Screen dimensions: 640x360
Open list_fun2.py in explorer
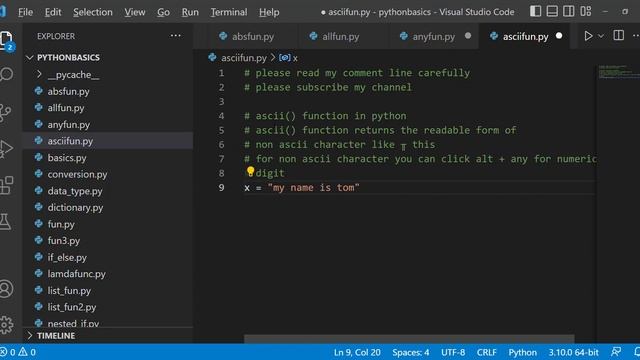(108, 307)
